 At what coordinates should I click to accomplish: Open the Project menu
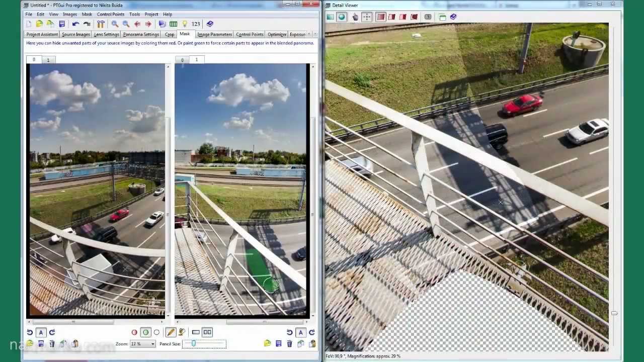[x=151, y=14]
